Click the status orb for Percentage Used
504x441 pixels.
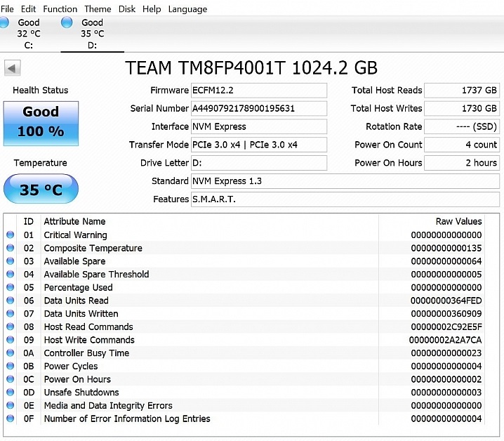pos(11,287)
